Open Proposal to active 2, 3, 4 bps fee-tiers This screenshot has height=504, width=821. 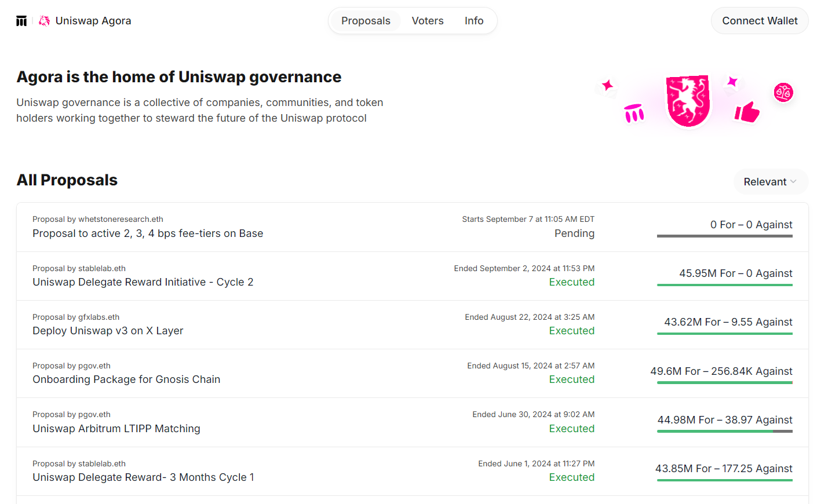(148, 233)
